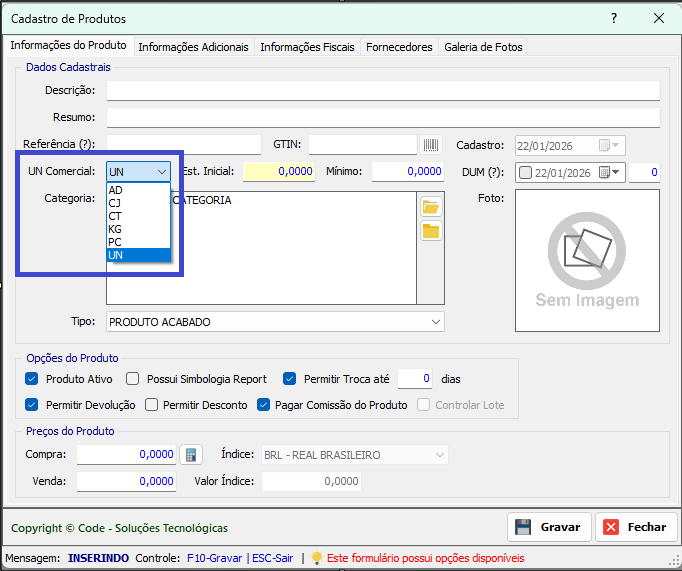Close the Cadastro de Produtos window

pyautogui.click(x=659, y=18)
